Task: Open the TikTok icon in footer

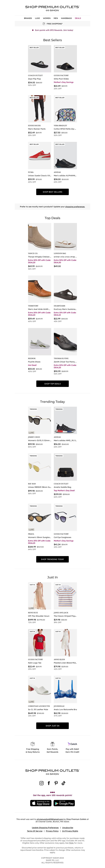Action: tap(64, 783)
